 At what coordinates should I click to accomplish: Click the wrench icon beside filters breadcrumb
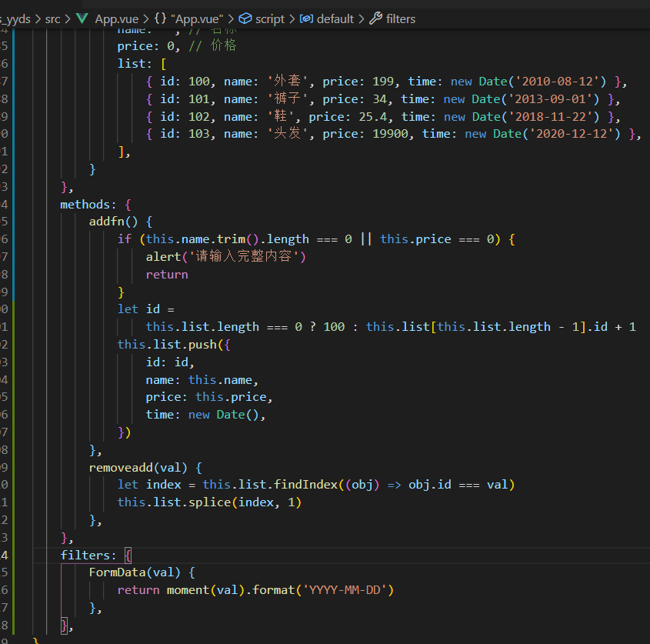pyautogui.click(x=375, y=18)
